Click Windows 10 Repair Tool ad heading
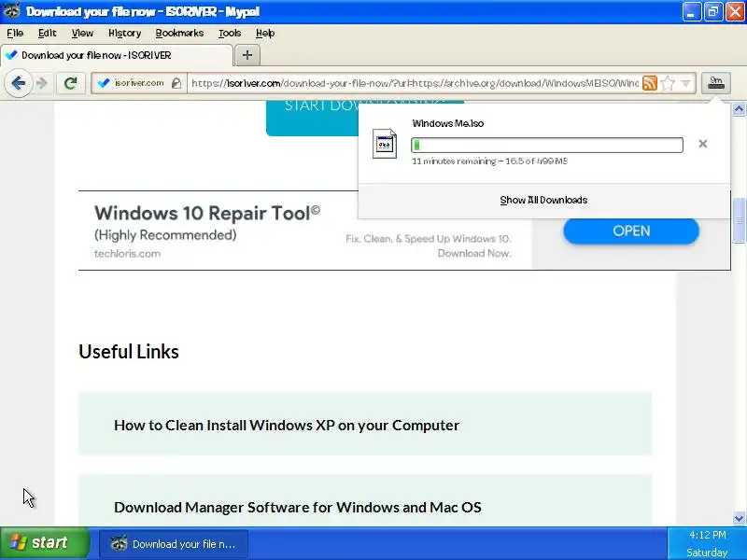 pos(207,213)
